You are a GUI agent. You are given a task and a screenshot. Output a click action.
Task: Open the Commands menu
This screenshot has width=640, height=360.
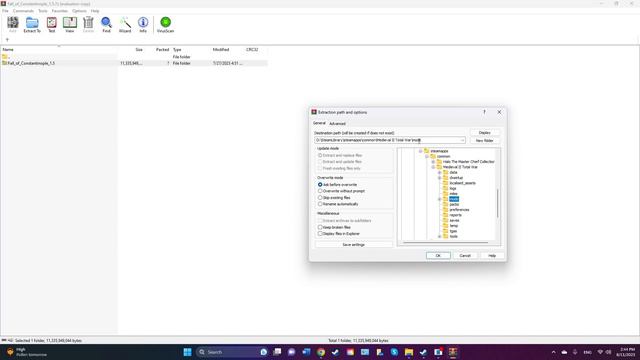click(x=23, y=11)
